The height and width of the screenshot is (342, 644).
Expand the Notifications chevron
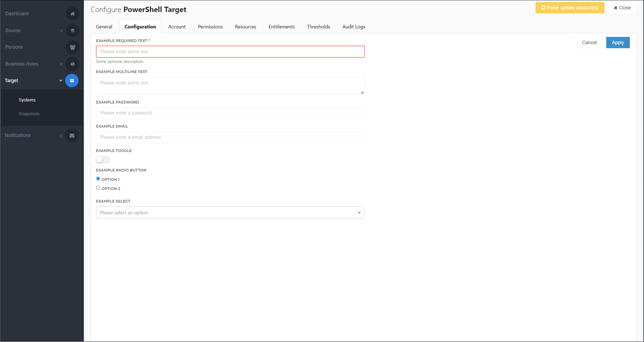pos(61,136)
